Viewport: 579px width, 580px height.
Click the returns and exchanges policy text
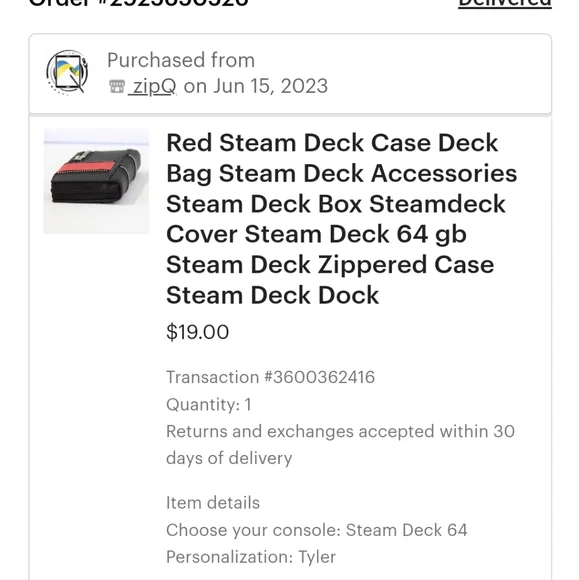point(340,445)
